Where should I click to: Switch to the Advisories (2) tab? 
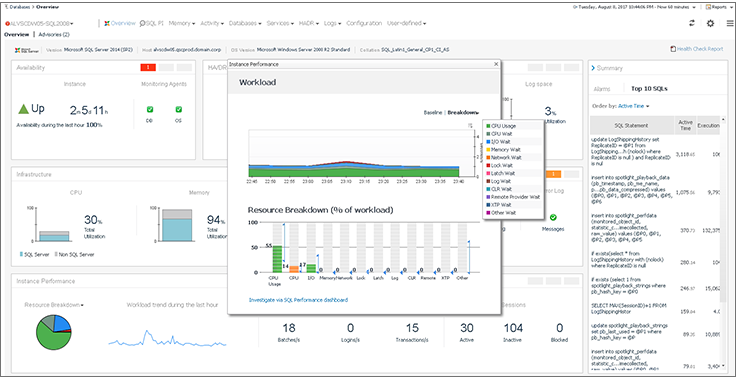click(x=54, y=34)
